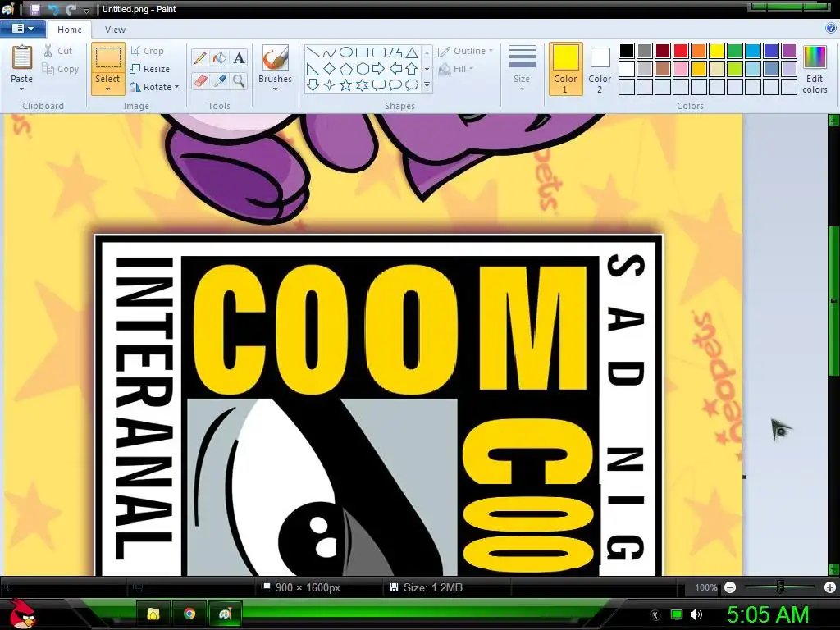
Task: Redo action from the title bar
Action: point(71,9)
